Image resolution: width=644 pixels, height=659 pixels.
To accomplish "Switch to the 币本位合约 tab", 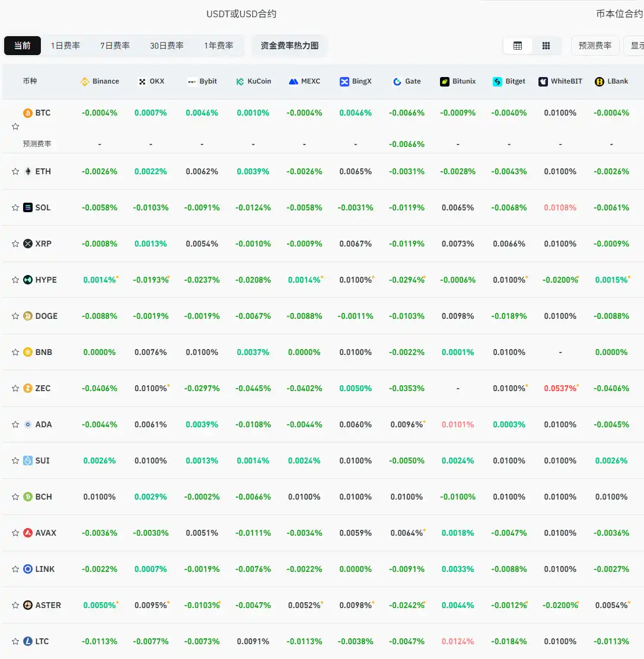I will (x=619, y=13).
